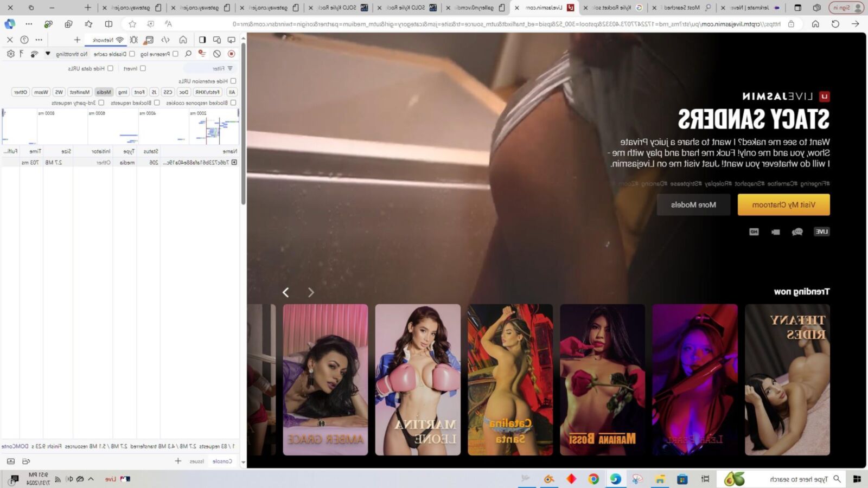The height and width of the screenshot is (488, 868).
Task: Click the network timeline overview
Action: [120, 126]
